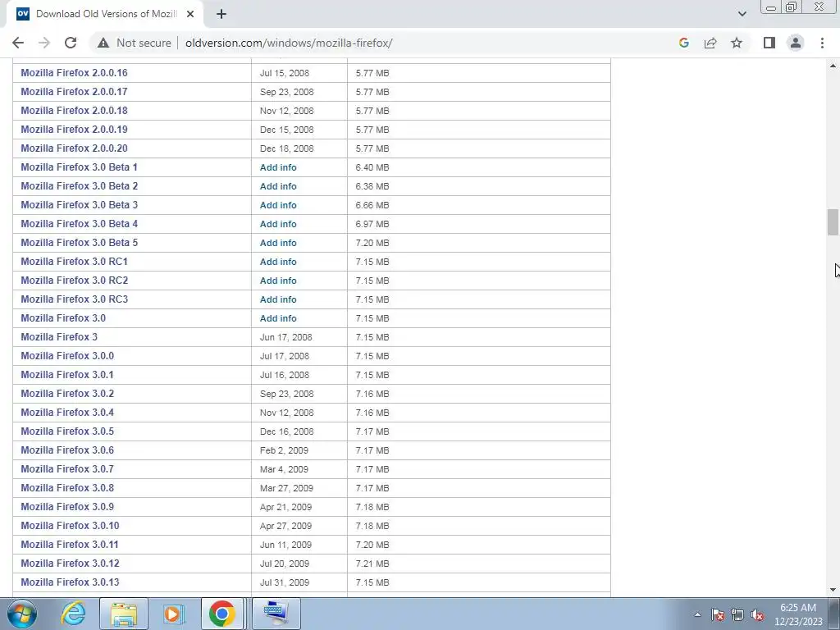Select the size 6.97 MB

(x=372, y=224)
